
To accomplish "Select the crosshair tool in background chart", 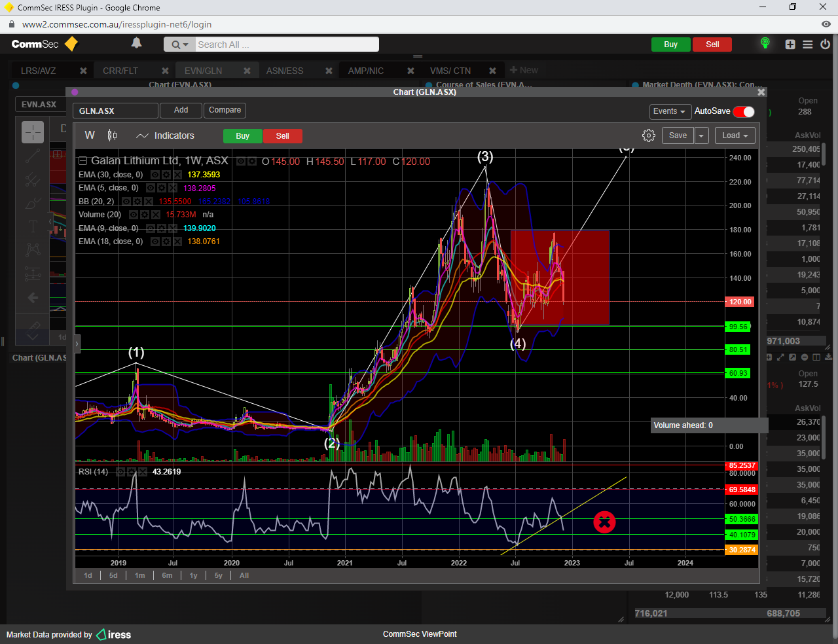I will 33,132.
